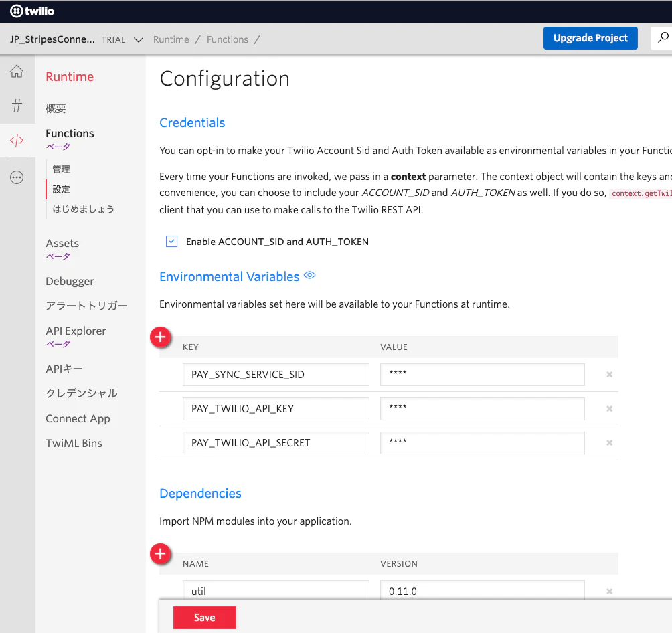Image resolution: width=672 pixels, height=633 pixels.
Task: Click the PAY_TWILIO_API_KEY value field
Action: (482, 409)
